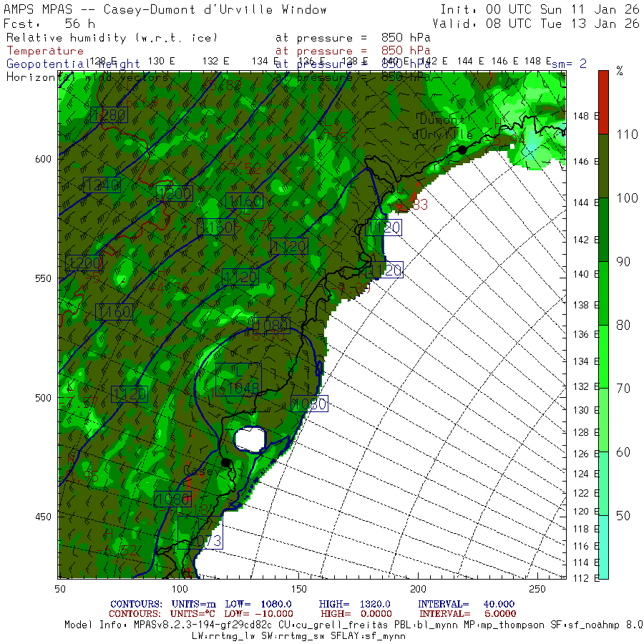Click the blue 'Geopotential height' field label

73,64
